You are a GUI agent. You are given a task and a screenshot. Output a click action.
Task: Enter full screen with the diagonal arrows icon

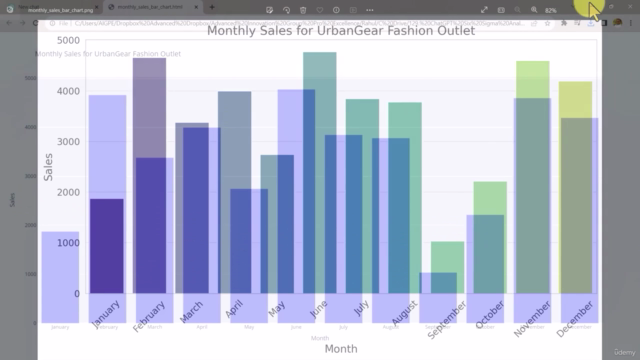point(484,10)
